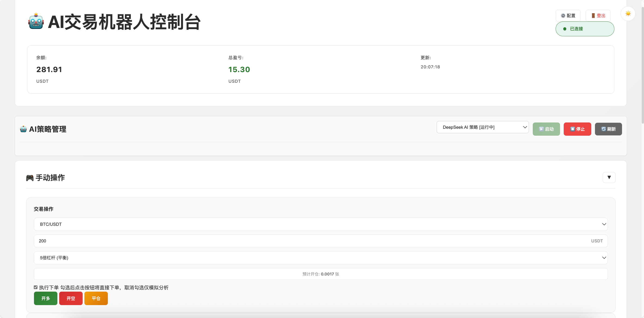The image size is (644, 318).
Task: Uncheck the 执行下单 checkbox
Action: click(x=35, y=287)
